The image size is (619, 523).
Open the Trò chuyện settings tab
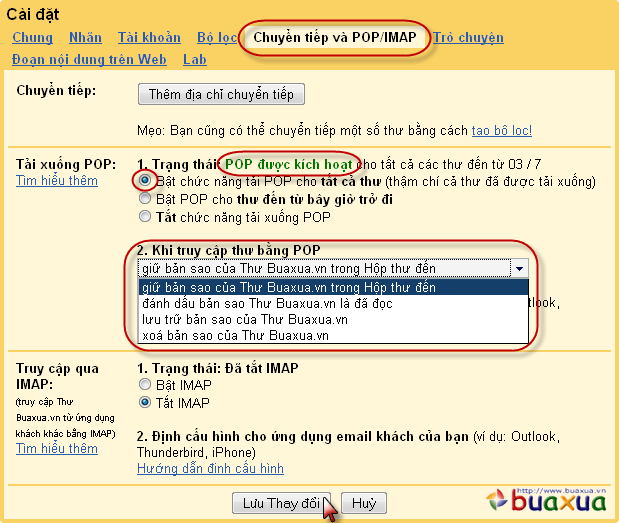468,37
